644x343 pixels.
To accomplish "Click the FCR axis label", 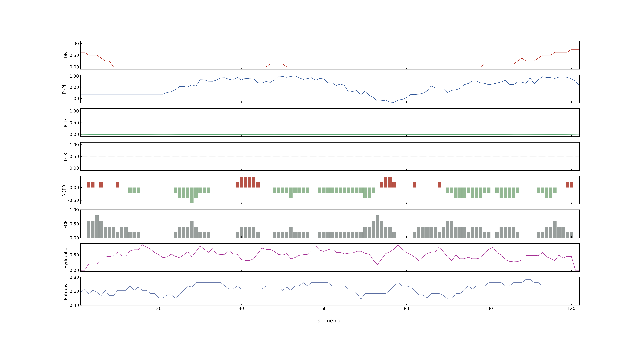I will point(66,224).
